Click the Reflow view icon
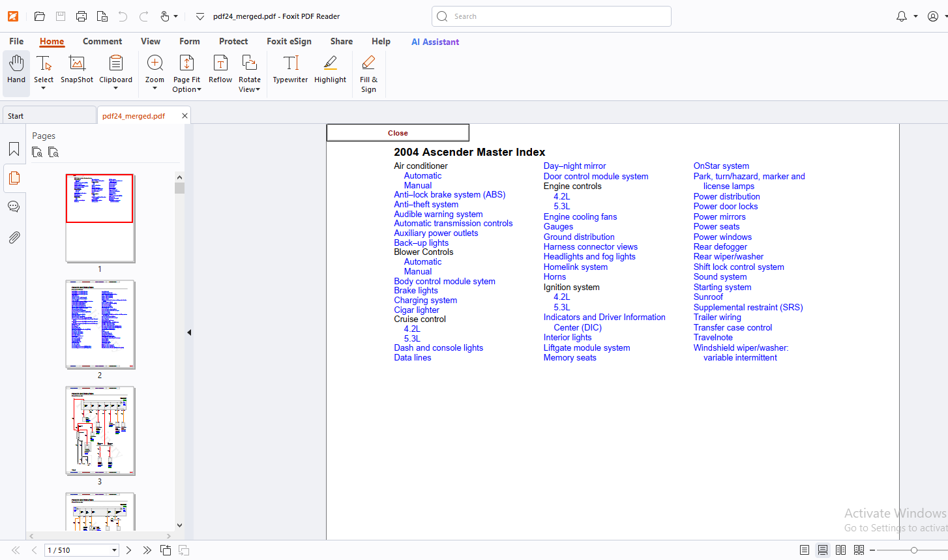The image size is (948, 560). [x=220, y=70]
